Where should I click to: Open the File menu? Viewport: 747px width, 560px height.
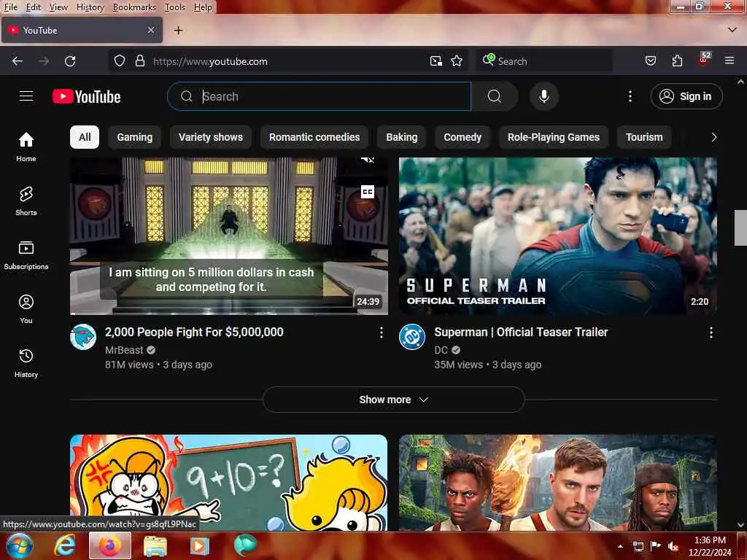pyautogui.click(x=10, y=7)
